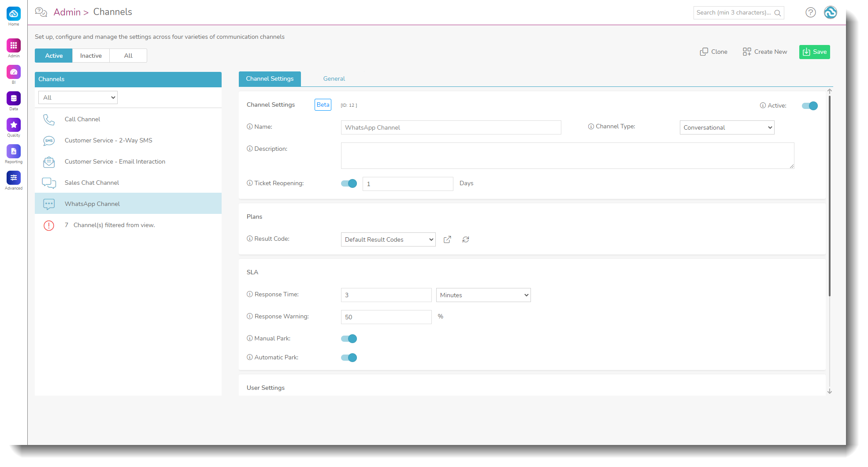Focus the Name input field
Image resolution: width=868 pixels, height=467 pixels.
click(451, 127)
